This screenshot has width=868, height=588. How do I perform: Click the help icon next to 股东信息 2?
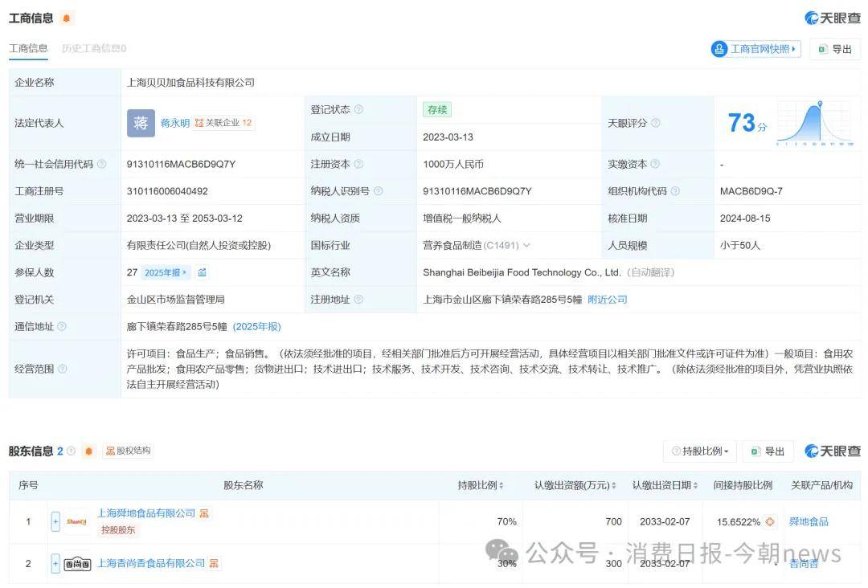[x=71, y=451]
